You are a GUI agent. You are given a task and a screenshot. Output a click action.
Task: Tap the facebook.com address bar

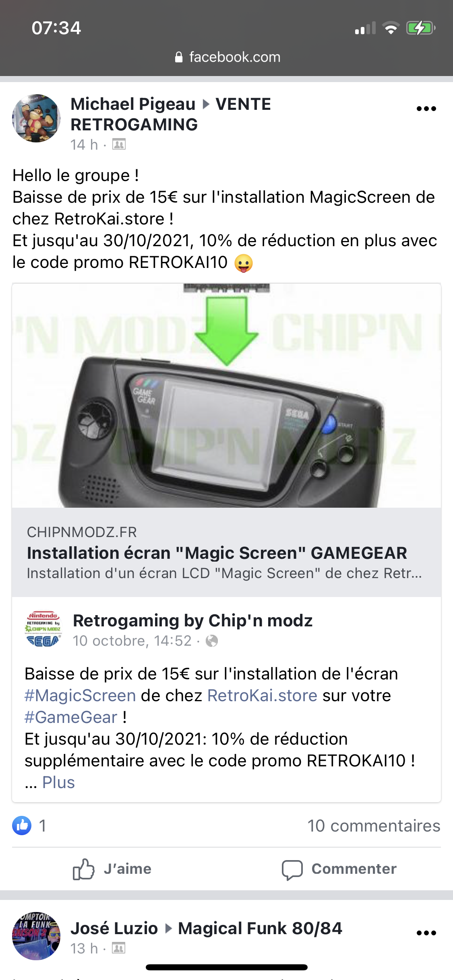[228, 57]
